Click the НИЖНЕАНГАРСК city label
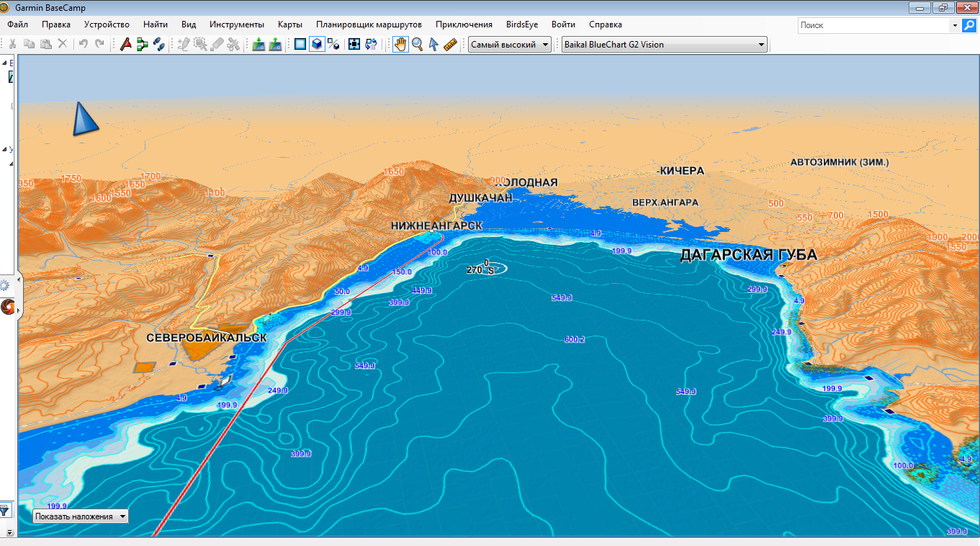This screenshot has width=980, height=546. click(x=436, y=225)
